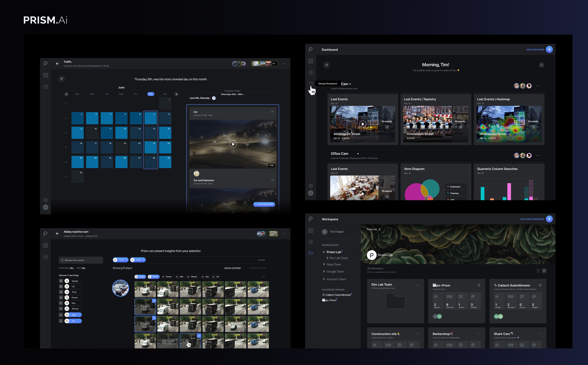Toggle the Woman tag chip above thumbnails
This screenshot has height=365, width=588.
point(192,277)
